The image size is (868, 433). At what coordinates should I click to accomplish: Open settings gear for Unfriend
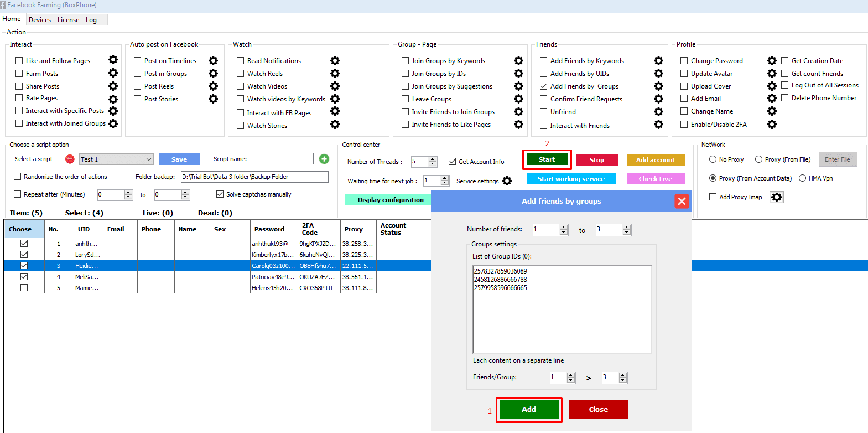click(658, 111)
